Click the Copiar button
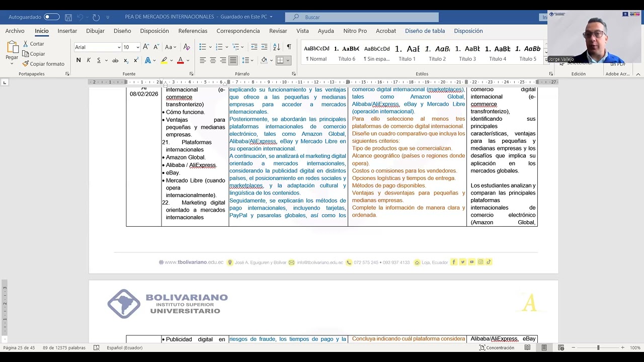This screenshot has width=644, height=362. pyautogui.click(x=34, y=54)
